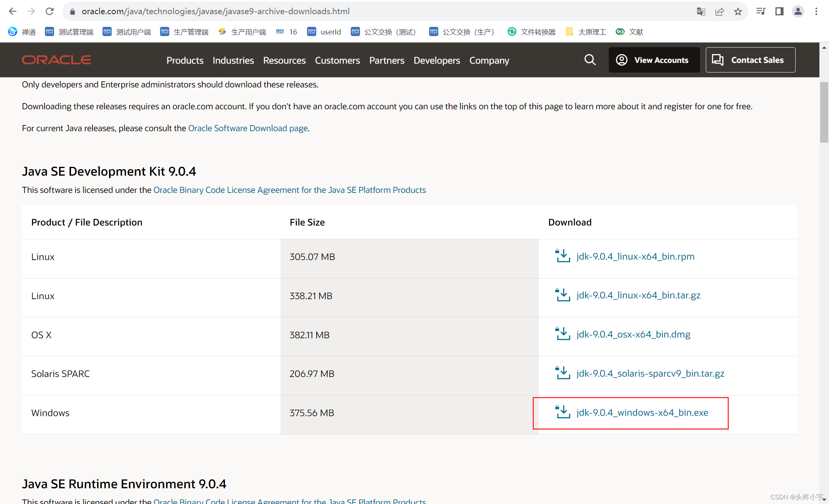Viewport: 829px width, 504px height.
Task: Open the 禅道 bookmark
Action: pyautogui.click(x=29, y=32)
